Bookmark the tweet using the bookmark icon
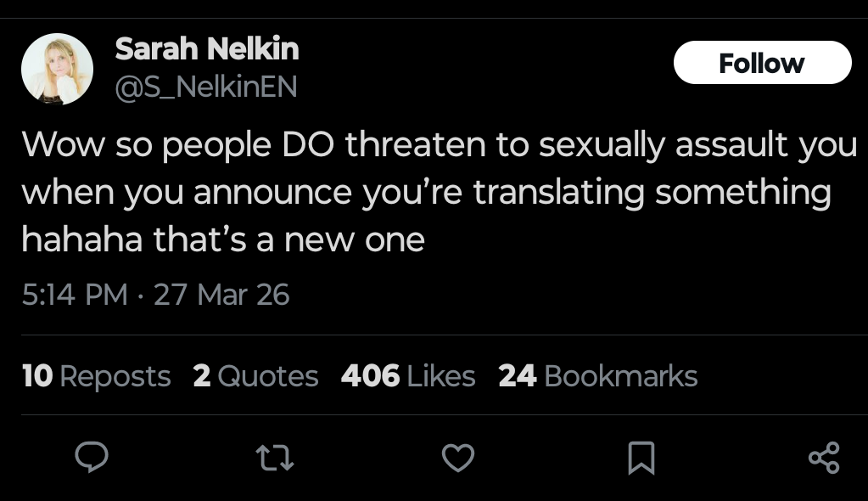Screen dimensions: 868x501 pos(641,459)
